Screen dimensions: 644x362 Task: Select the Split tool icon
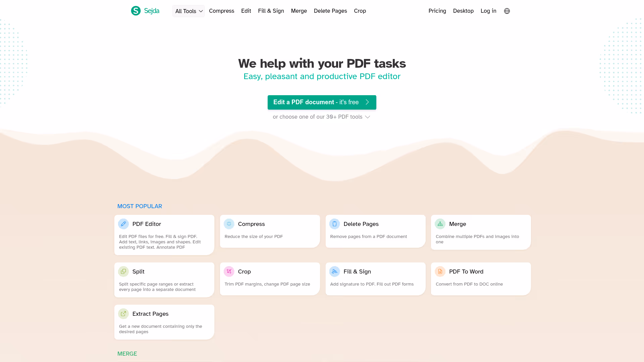[123, 271]
